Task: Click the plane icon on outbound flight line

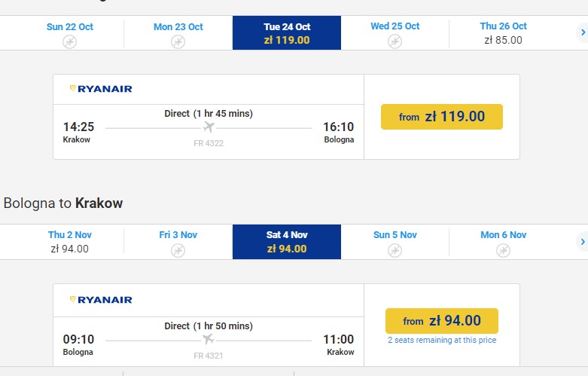Action: tap(209, 127)
